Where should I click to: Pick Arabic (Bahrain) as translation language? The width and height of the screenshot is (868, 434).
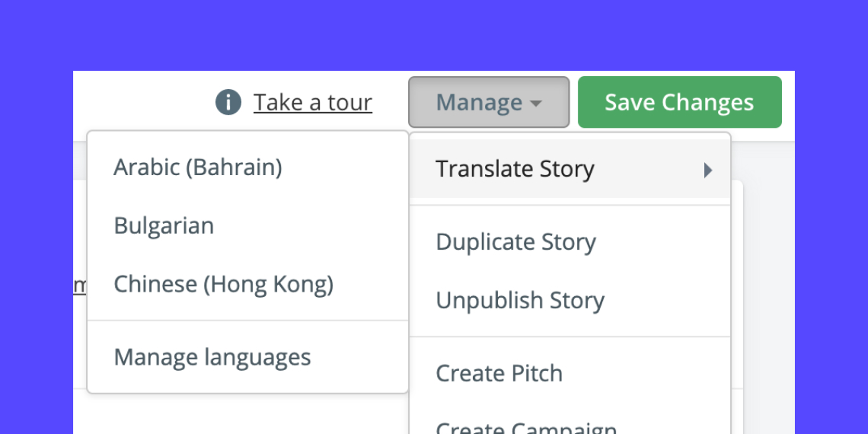[x=198, y=166]
